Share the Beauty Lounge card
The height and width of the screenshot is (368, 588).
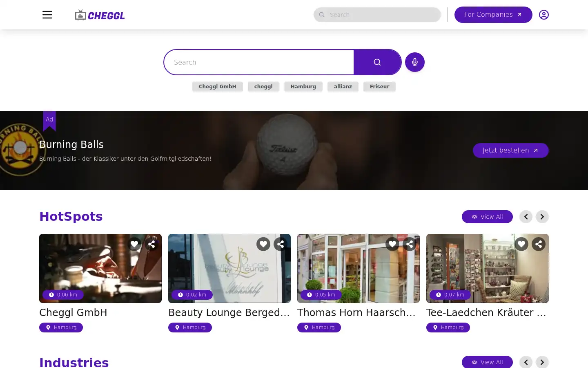(x=281, y=244)
